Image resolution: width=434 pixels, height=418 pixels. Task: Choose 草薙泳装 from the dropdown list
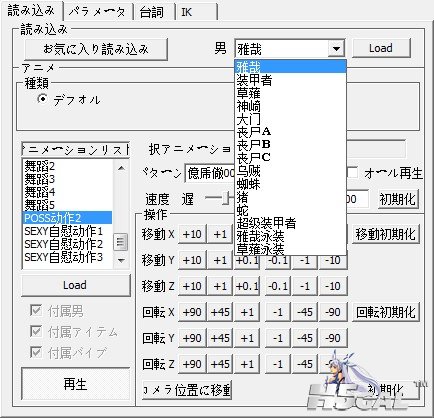(291, 249)
